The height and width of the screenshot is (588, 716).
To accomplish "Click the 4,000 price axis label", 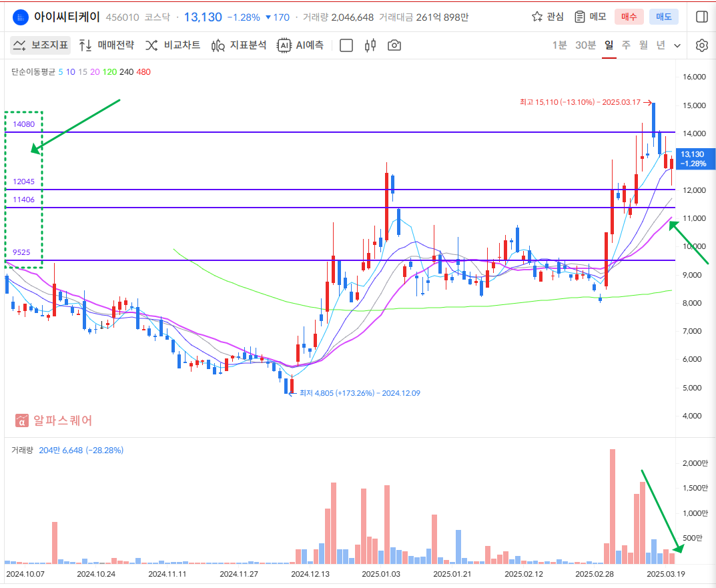I will (x=692, y=416).
